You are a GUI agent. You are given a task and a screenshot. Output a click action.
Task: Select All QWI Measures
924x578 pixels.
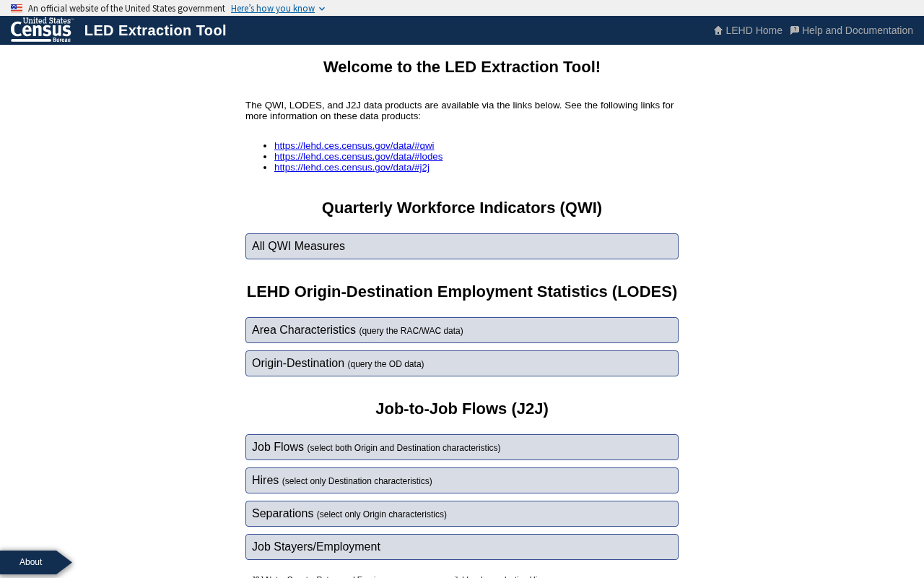tap(462, 246)
